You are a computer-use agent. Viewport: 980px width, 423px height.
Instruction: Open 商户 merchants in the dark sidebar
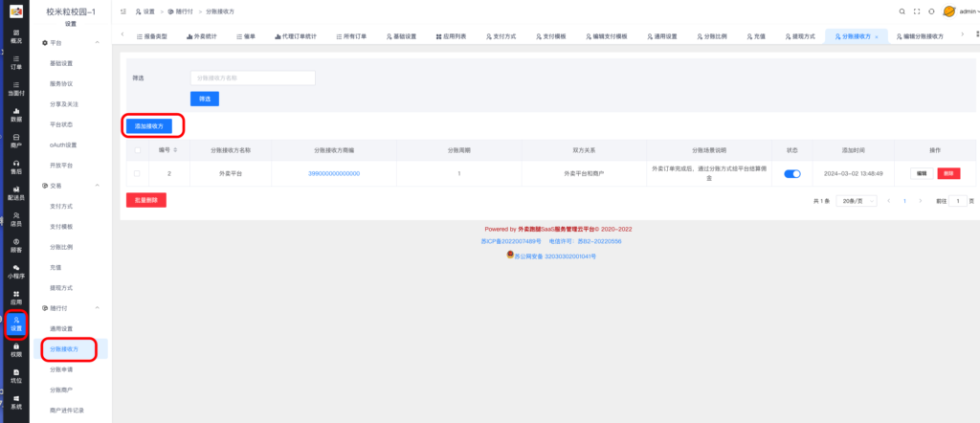(x=16, y=141)
